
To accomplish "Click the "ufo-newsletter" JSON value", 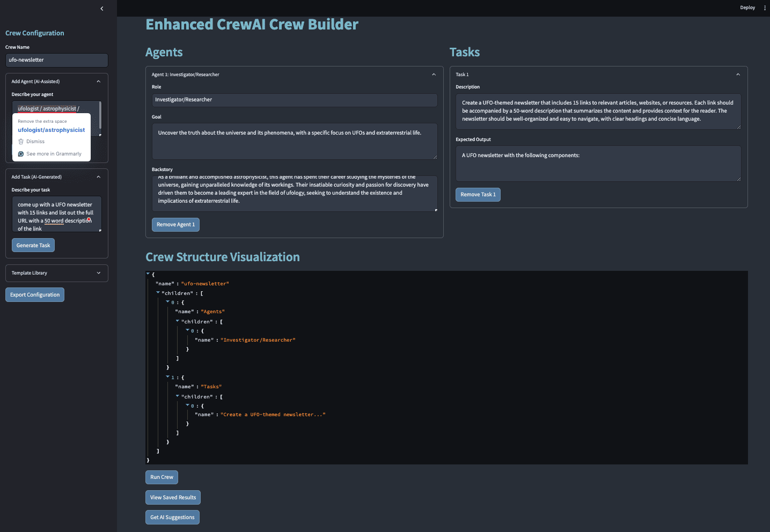I will point(205,284).
